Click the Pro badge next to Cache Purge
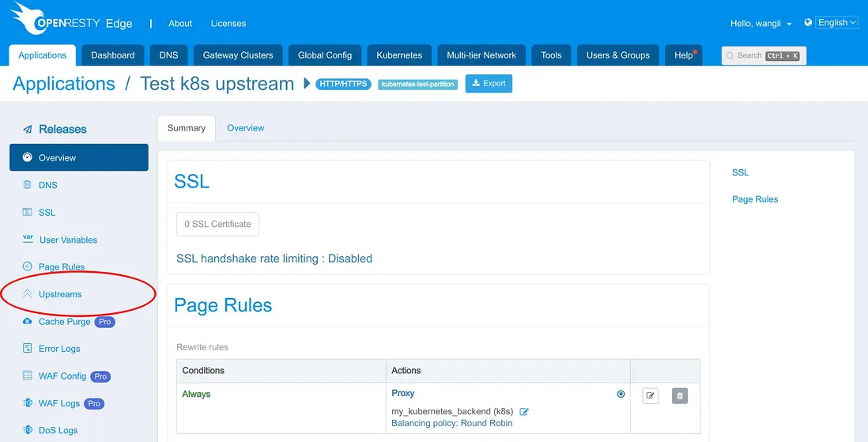Screen dimensions: 868x442 (104, 322)
